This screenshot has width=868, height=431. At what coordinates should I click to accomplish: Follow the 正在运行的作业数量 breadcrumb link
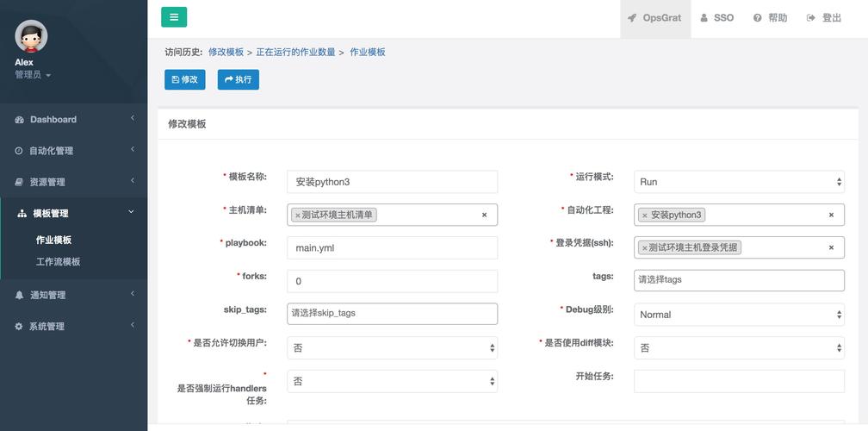pos(295,52)
